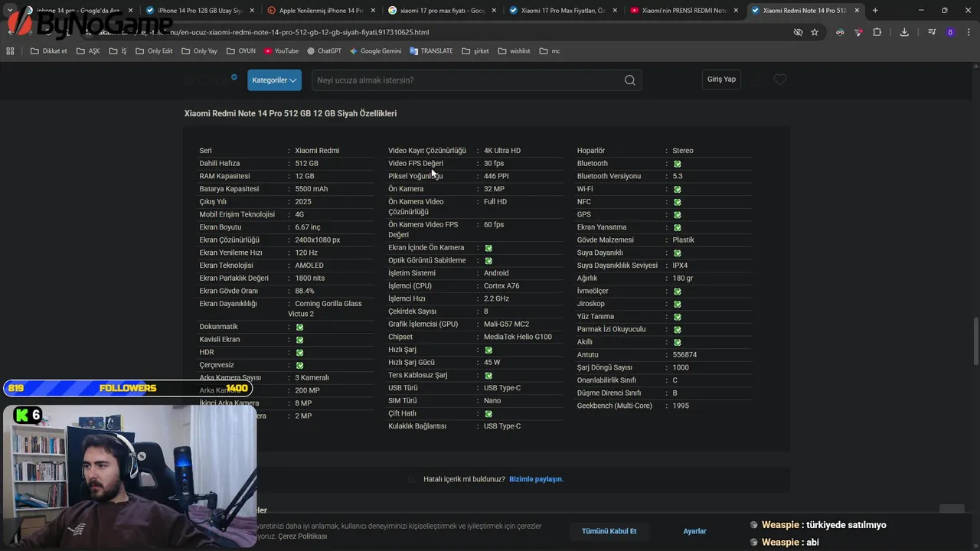Viewport: 980px width, 551px height.
Task: Open the tab search dropdown arrow
Action: tap(10, 11)
